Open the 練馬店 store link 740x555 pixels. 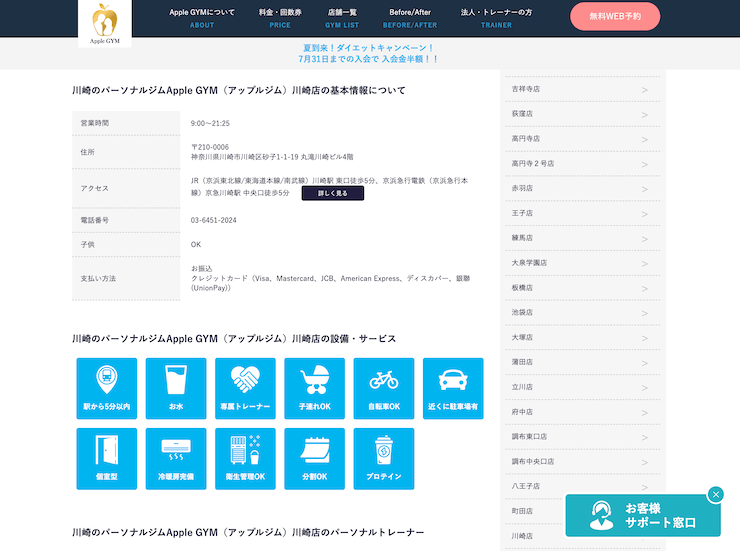[582, 238]
